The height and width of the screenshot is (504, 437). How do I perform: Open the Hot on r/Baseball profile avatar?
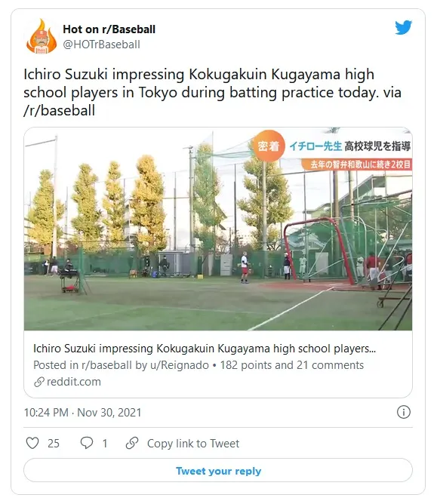tap(42, 36)
